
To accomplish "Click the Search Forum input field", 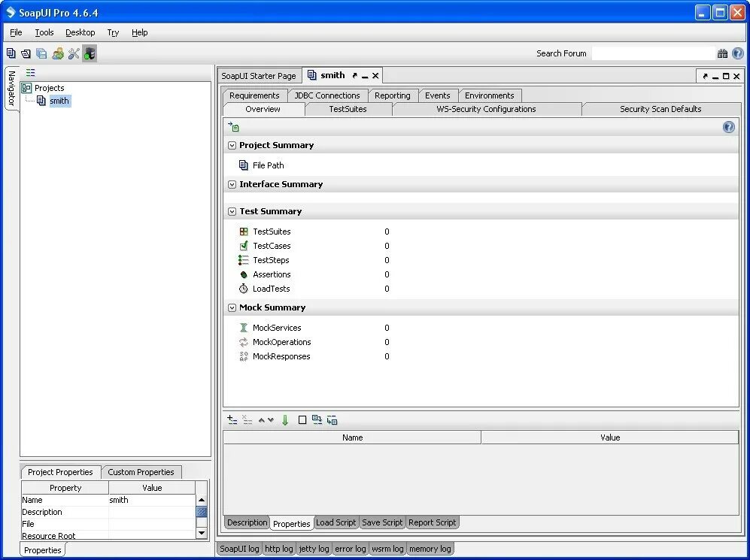I will point(654,53).
